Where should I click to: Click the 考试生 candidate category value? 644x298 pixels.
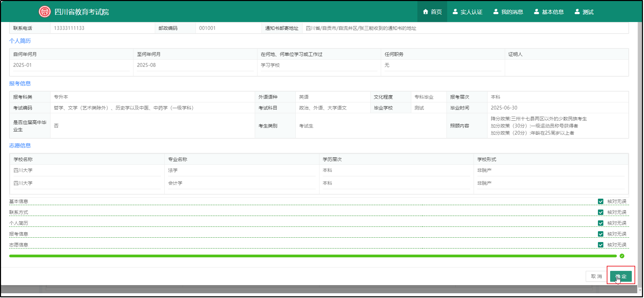tap(306, 126)
